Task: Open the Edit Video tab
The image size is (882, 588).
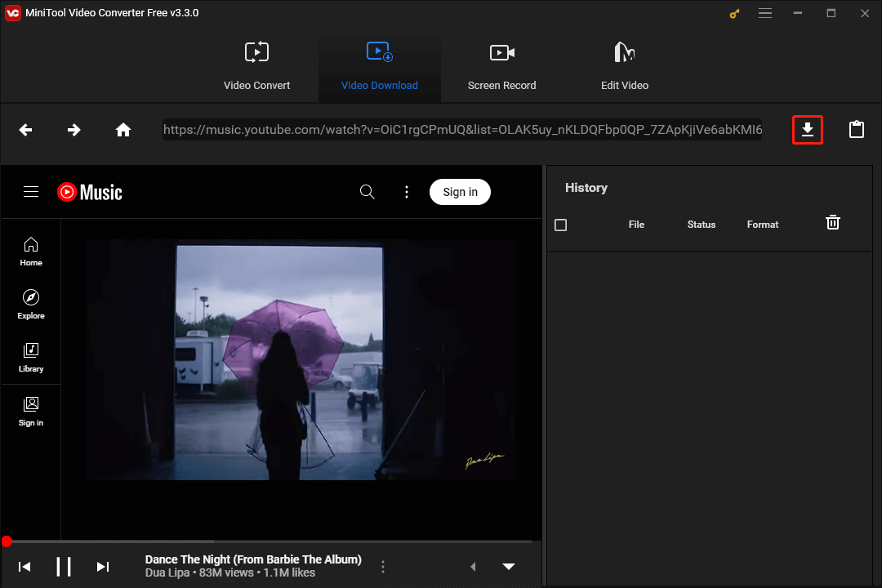Action: point(625,67)
